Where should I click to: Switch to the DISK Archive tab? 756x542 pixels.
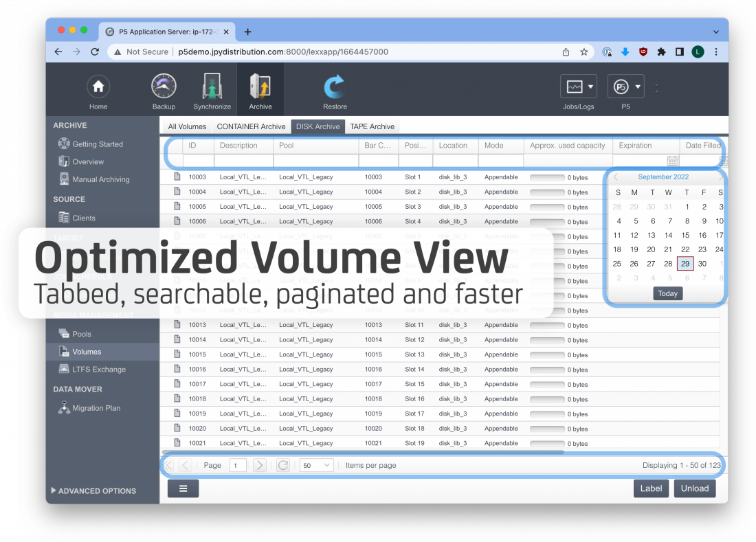pyautogui.click(x=318, y=126)
